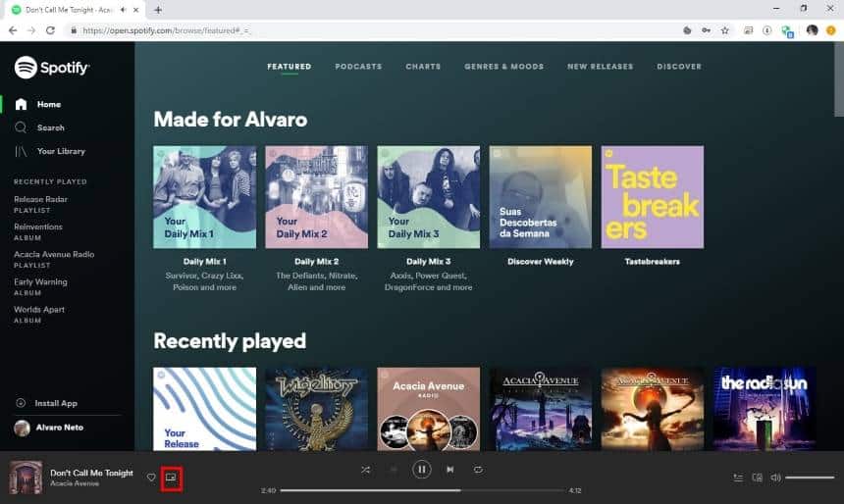Click the now playing album artwork

[x=26, y=478]
